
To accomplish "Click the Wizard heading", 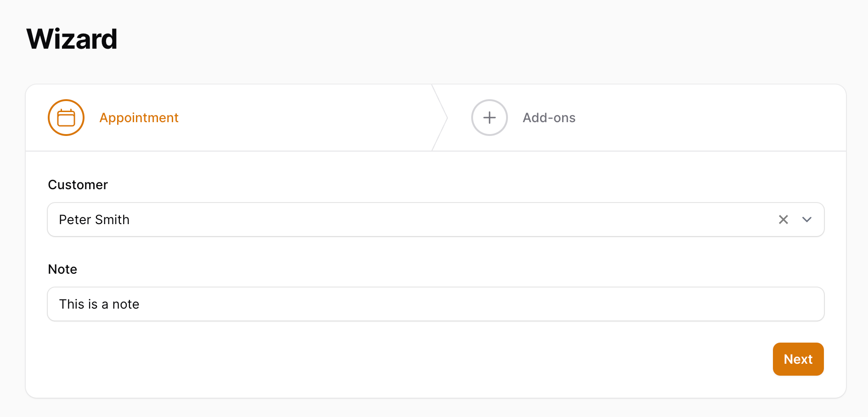I will [72, 39].
